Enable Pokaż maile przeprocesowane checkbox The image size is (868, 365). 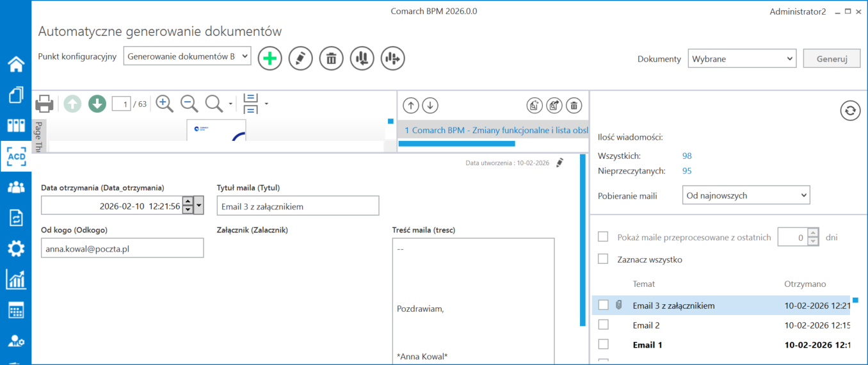coord(603,237)
